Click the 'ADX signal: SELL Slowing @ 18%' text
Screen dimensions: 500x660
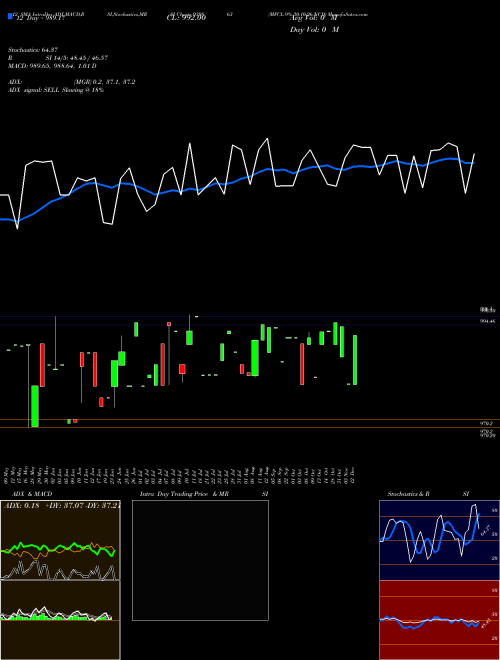coord(56,90)
